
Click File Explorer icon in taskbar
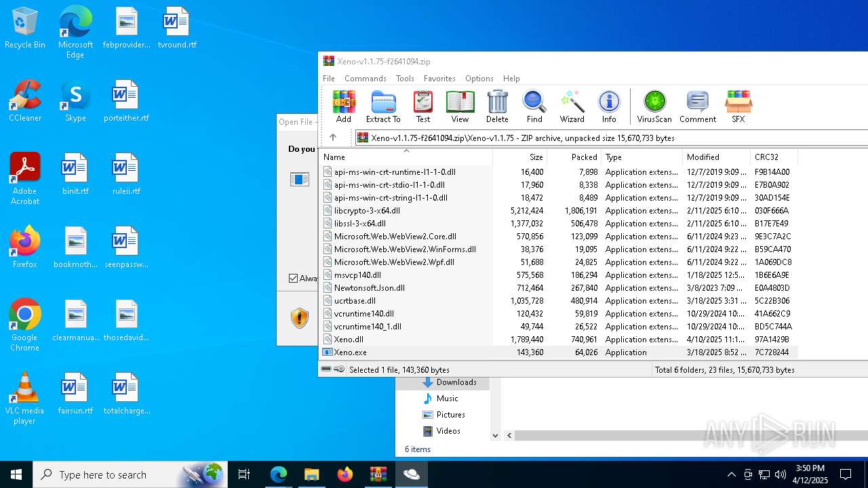coord(311,474)
